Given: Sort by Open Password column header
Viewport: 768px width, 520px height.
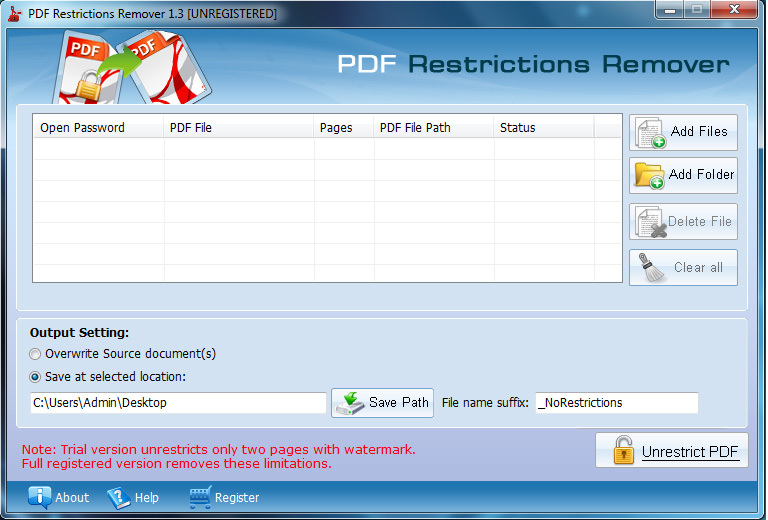Looking at the screenshot, I should (x=98, y=128).
